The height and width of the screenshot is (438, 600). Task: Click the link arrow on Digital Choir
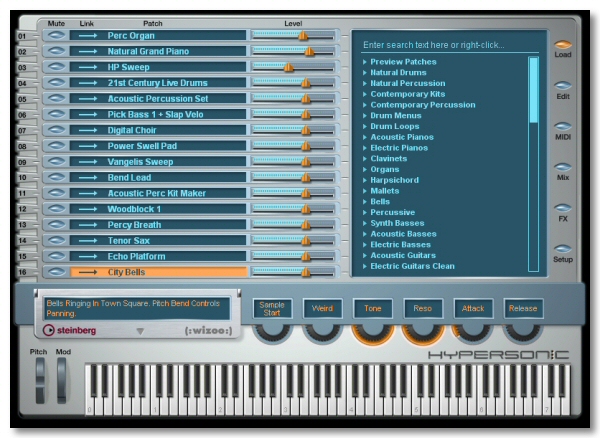[88, 130]
